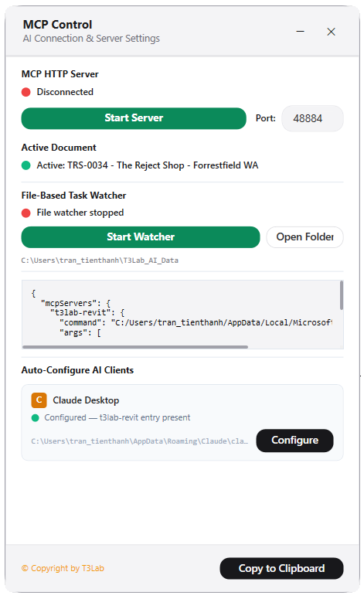Minimize the MCP Control window

[x=301, y=32]
